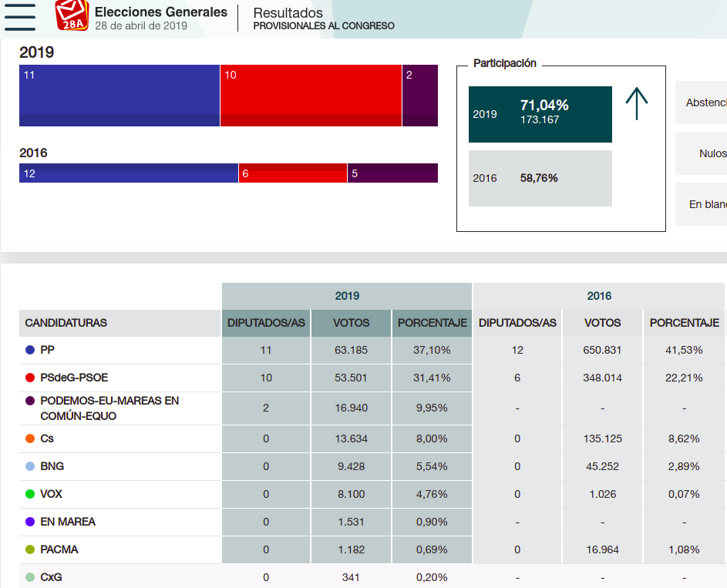Click the green participation trend arrow
This screenshot has width=727, height=588.
point(637,104)
